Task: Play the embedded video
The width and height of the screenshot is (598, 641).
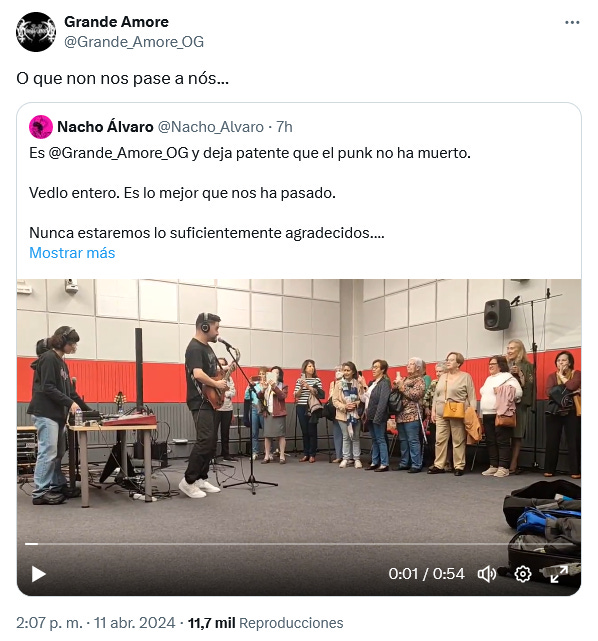Action: (x=38, y=574)
